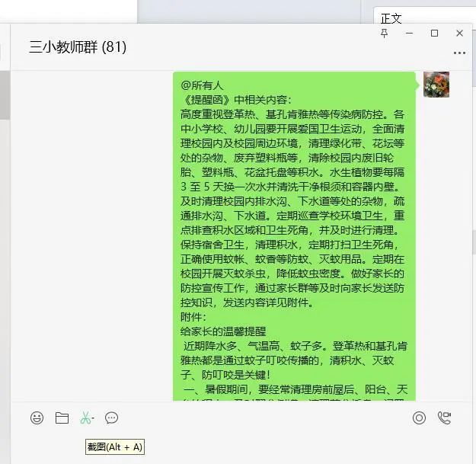Viewport: 476px width, 464px height.
Task: Open the three-dot chat info menu
Action: pyautogui.click(x=459, y=53)
